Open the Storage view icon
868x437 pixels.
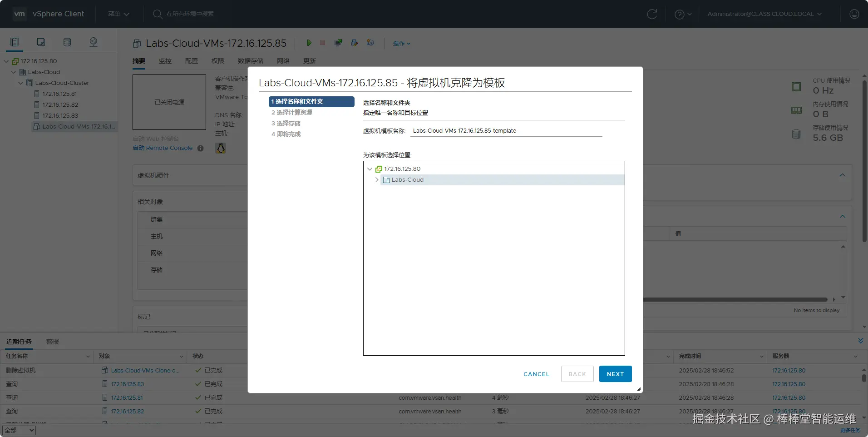coord(67,42)
